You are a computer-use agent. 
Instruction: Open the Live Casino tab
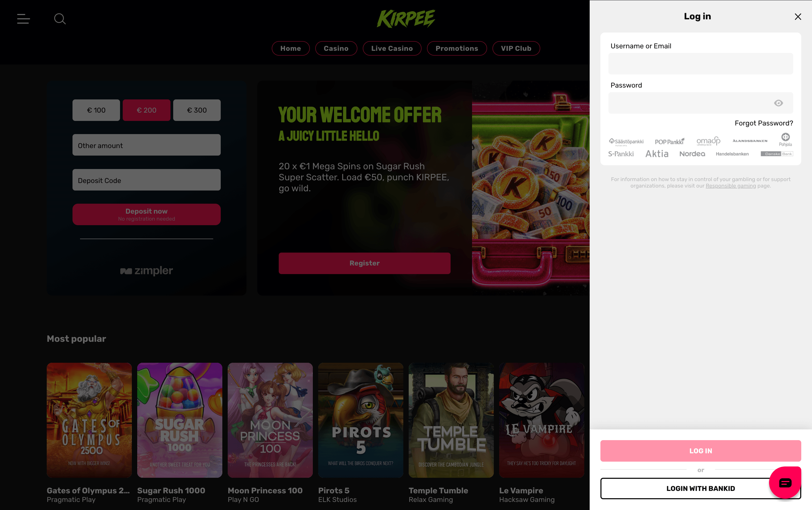point(392,48)
